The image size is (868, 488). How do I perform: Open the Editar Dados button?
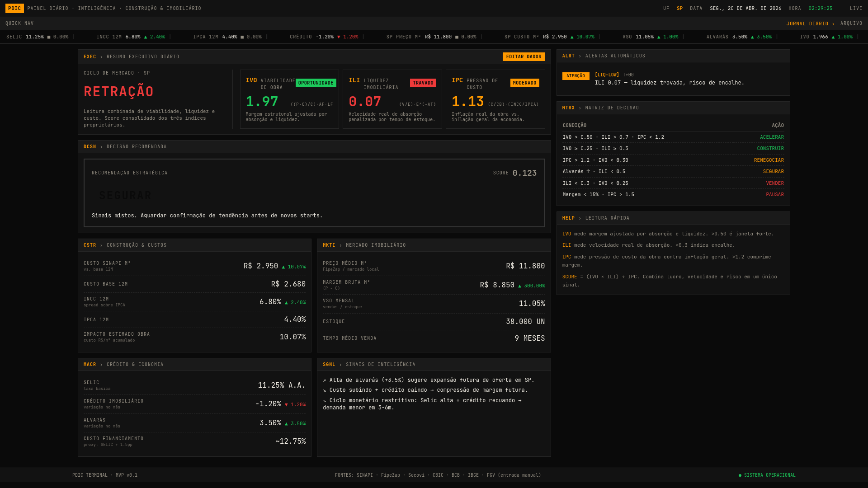click(x=524, y=57)
